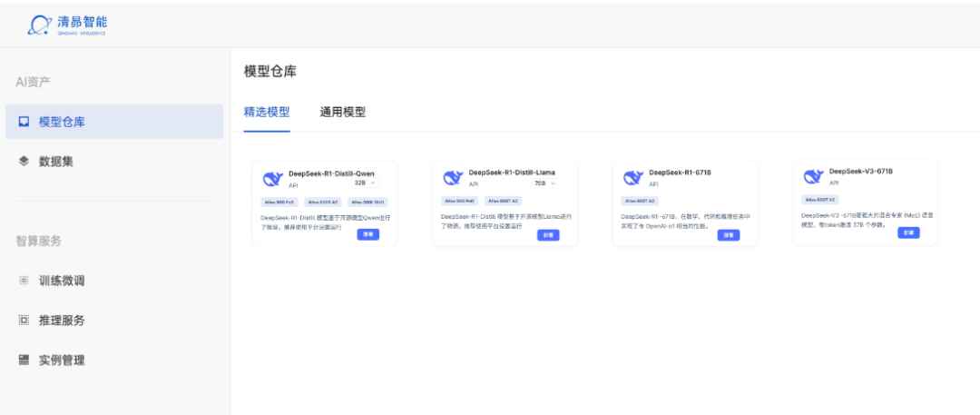This screenshot has height=415, width=980.
Task: Click the deploy button on DeepSeek-R1-671B card
Action: tap(728, 235)
